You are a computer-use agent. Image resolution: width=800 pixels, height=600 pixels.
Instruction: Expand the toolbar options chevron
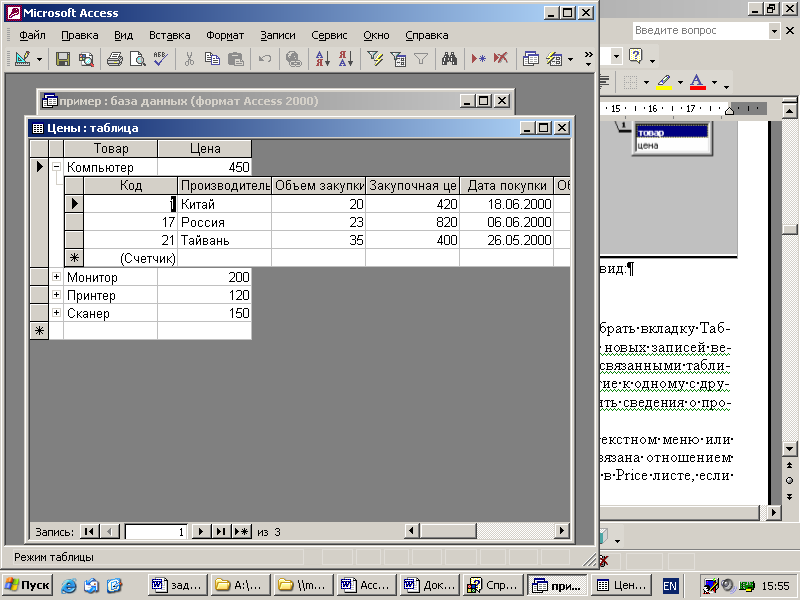click(588, 59)
